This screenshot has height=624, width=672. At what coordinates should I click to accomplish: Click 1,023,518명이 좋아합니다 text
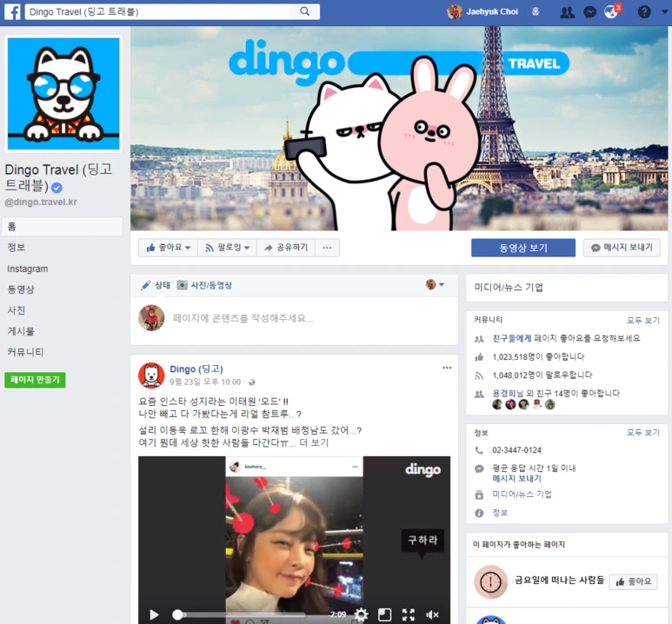point(538,357)
